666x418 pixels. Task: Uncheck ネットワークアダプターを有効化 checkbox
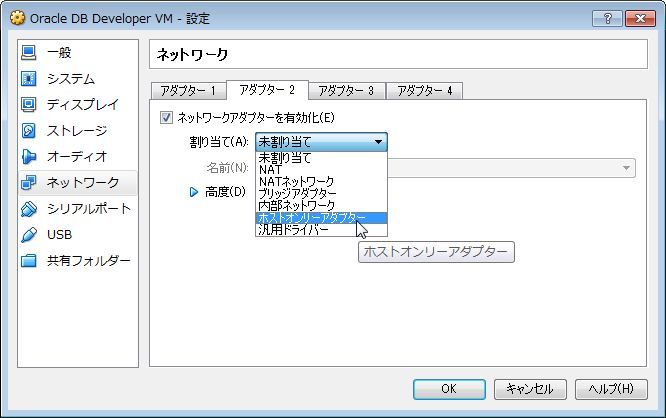[x=166, y=117]
